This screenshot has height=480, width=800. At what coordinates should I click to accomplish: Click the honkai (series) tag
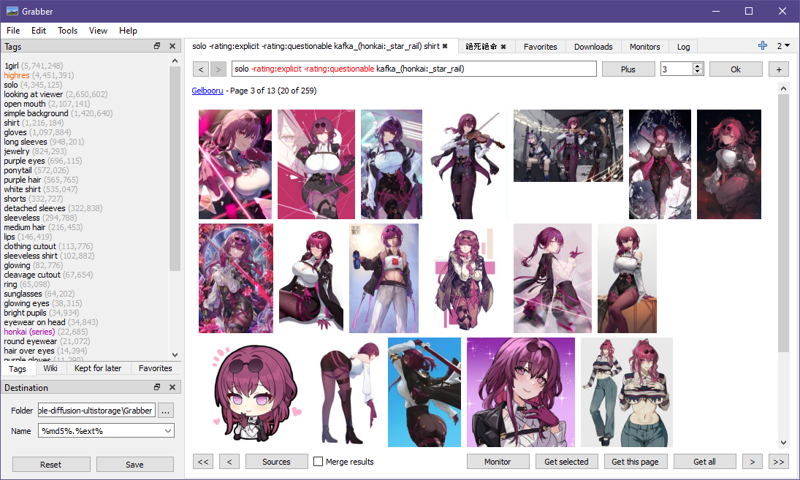29,332
